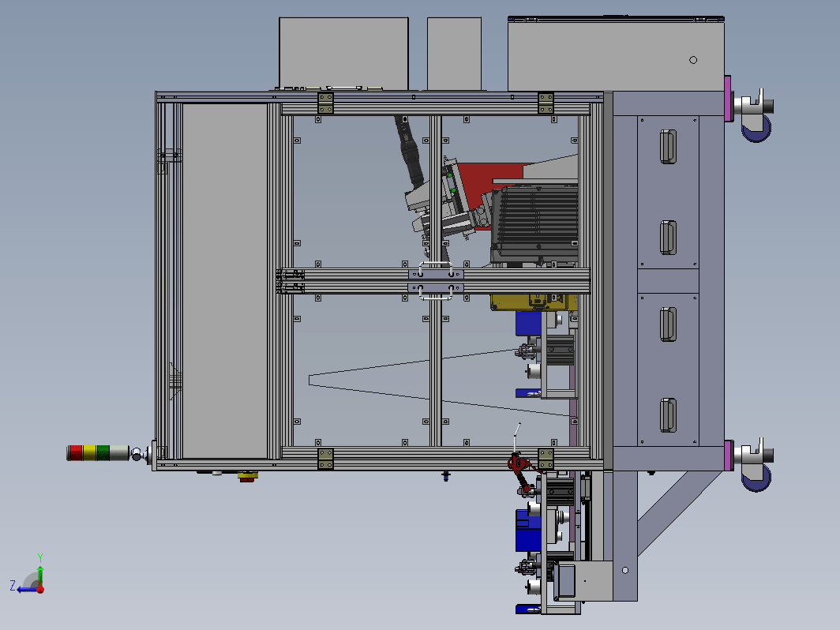
Task: Select the diagonal support brace at bottom right
Action: click(x=679, y=513)
